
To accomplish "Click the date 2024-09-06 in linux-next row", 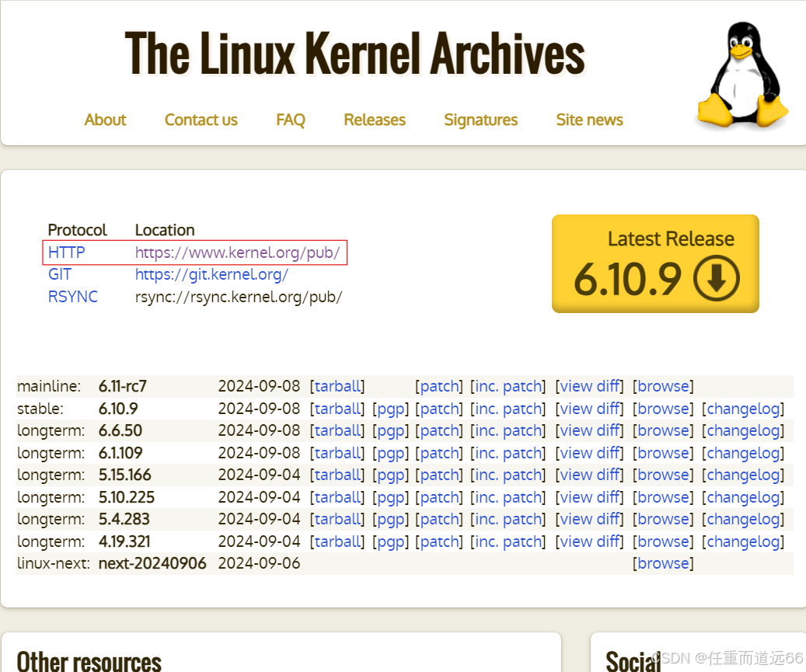I will pyautogui.click(x=259, y=563).
